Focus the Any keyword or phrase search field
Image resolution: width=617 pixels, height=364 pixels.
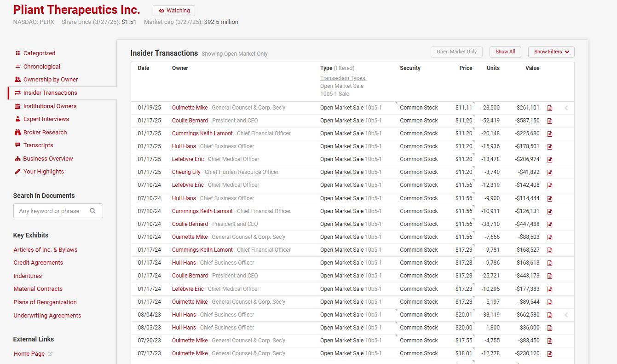58,211
